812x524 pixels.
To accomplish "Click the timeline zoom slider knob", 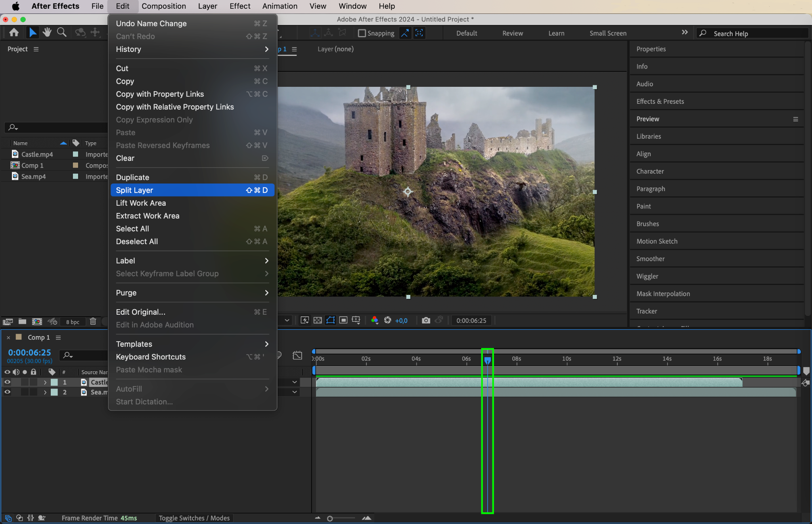I will coord(330,518).
